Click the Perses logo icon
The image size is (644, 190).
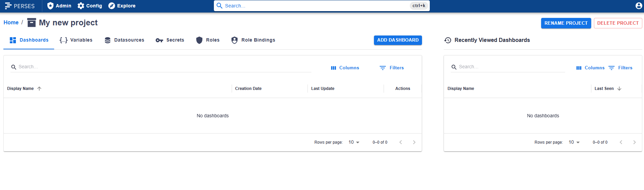pyautogui.click(x=8, y=6)
